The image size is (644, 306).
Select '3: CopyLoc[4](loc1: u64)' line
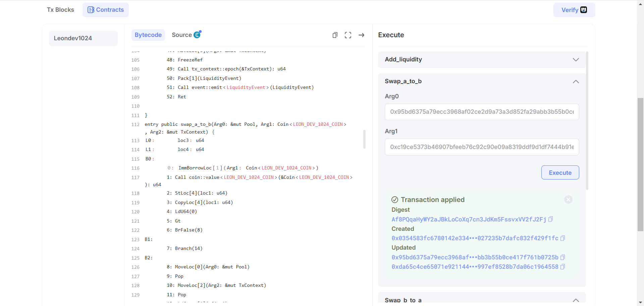(200, 202)
